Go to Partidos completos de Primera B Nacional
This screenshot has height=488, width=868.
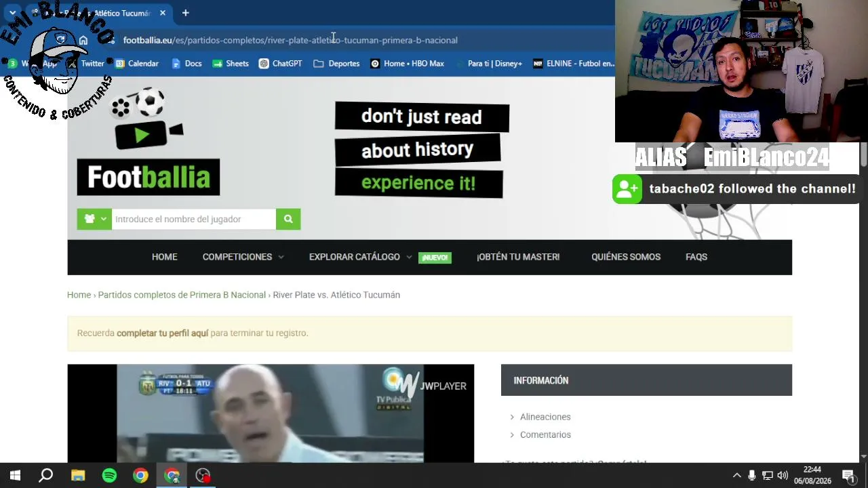coord(182,295)
